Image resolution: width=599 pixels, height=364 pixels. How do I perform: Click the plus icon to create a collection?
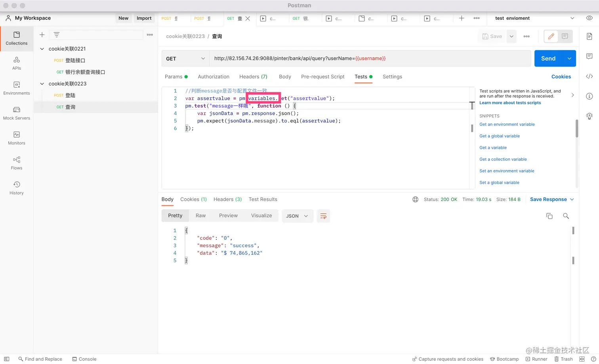pyautogui.click(x=42, y=35)
